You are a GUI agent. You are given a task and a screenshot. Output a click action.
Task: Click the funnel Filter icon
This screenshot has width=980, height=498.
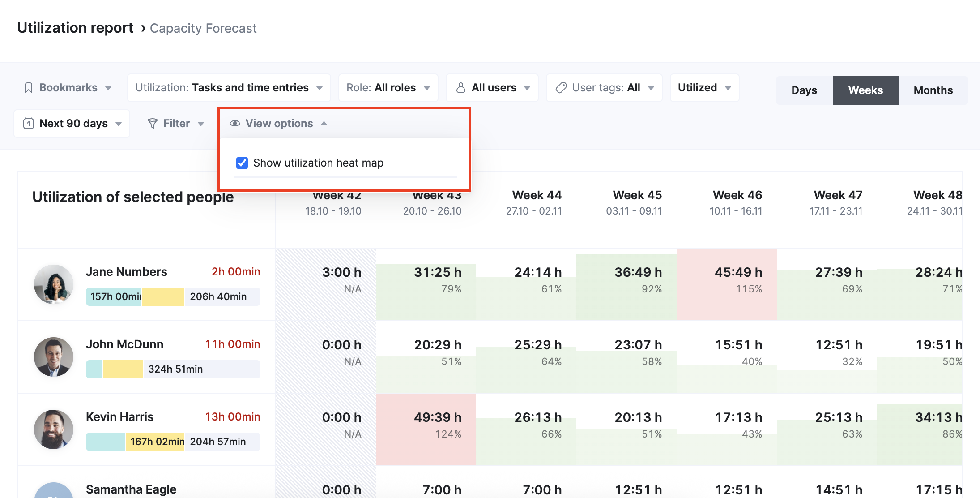pyautogui.click(x=153, y=124)
